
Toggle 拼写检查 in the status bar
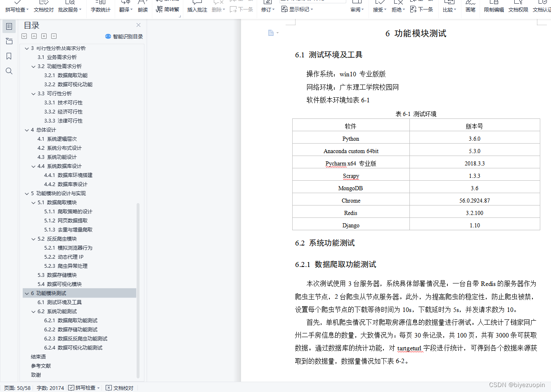pos(84,388)
